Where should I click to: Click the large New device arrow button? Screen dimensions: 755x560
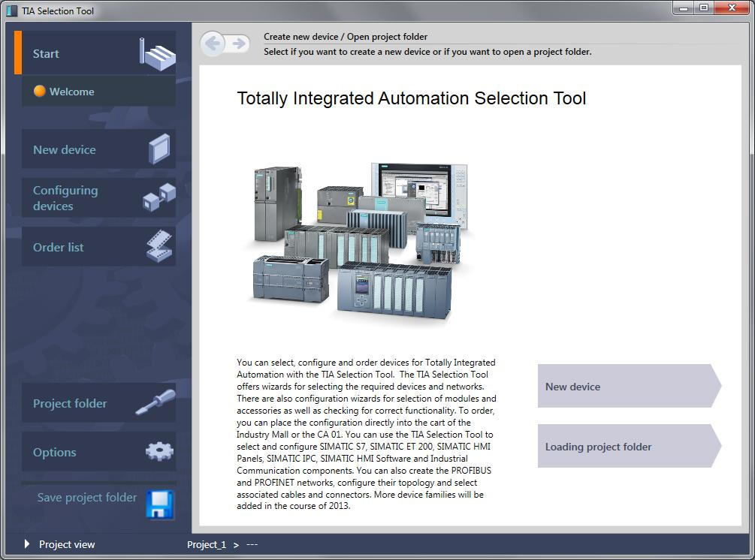coord(630,386)
